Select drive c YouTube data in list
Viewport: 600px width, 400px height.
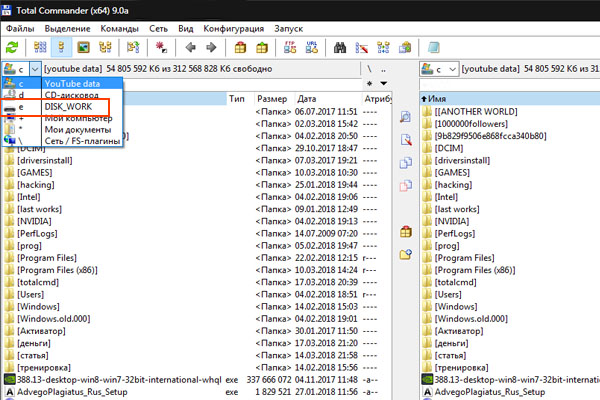click(62, 83)
